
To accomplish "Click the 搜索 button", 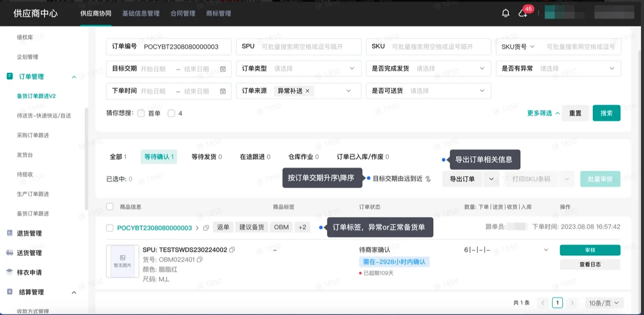I will pos(606,113).
